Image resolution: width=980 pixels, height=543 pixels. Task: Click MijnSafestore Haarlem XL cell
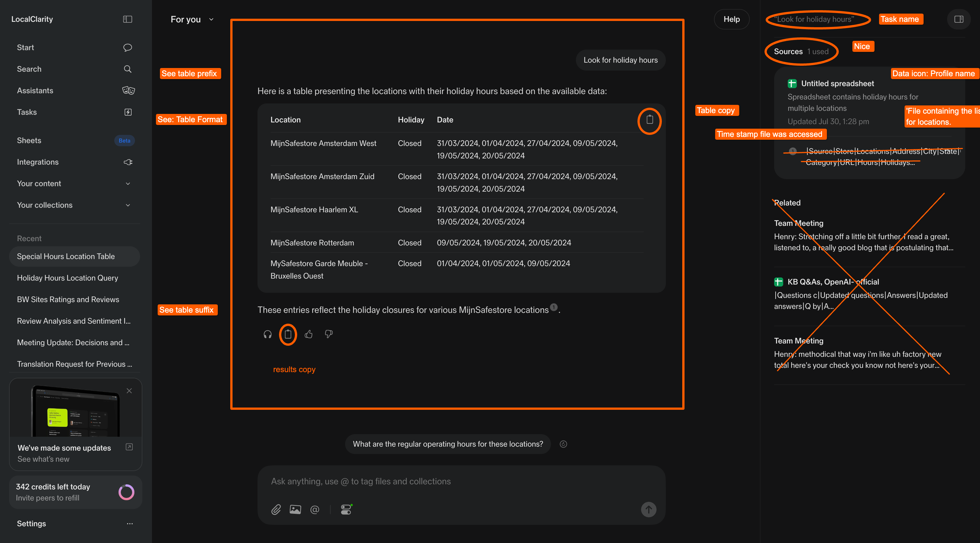pyautogui.click(x=314, y=209)
